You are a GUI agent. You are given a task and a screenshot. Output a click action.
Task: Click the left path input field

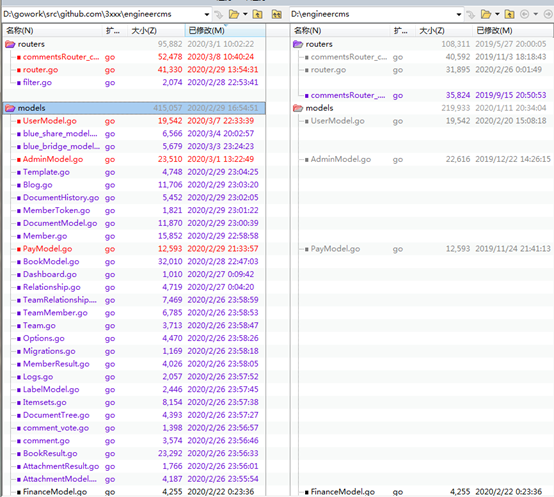(x=102, y=14)
